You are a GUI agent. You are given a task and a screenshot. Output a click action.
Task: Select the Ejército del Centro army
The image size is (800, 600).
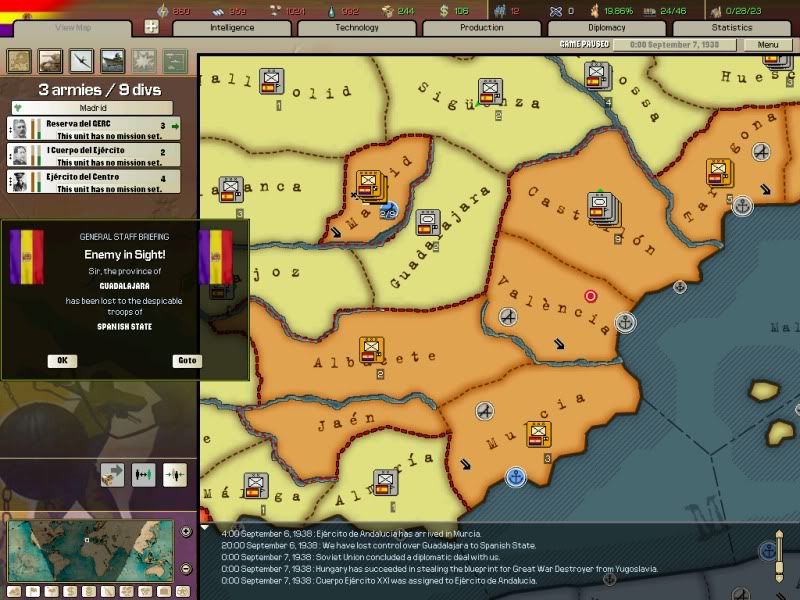click(x=93, y=182)
